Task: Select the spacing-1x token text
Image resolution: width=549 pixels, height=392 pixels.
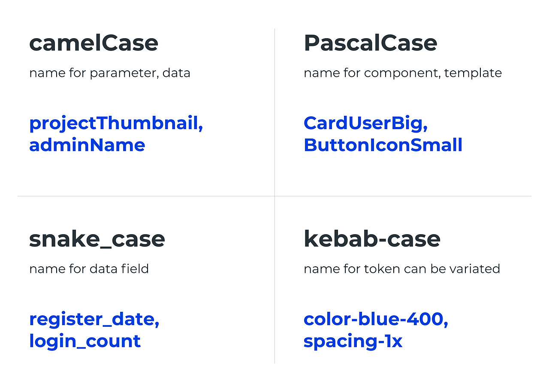Action: [x=353, y=342]
